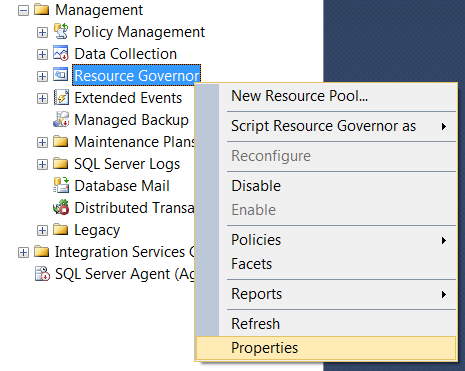Select the Database Mail label
Image resolution: width=465 pixels, height=371 pixels.
(x=122, y=186)
